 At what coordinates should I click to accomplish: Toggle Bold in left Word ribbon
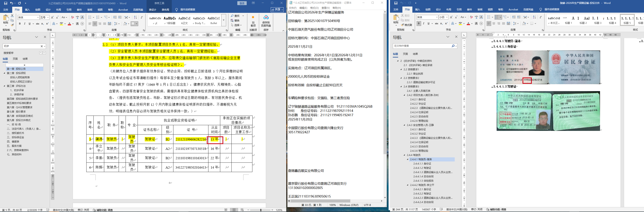pyautogui.click(x=20, y=24)
